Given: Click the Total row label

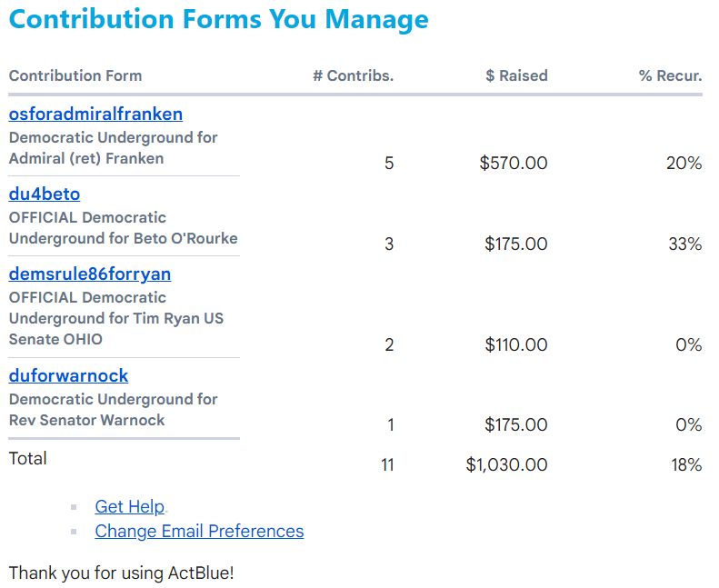Looking at the screenshot, I should (27, 459).
